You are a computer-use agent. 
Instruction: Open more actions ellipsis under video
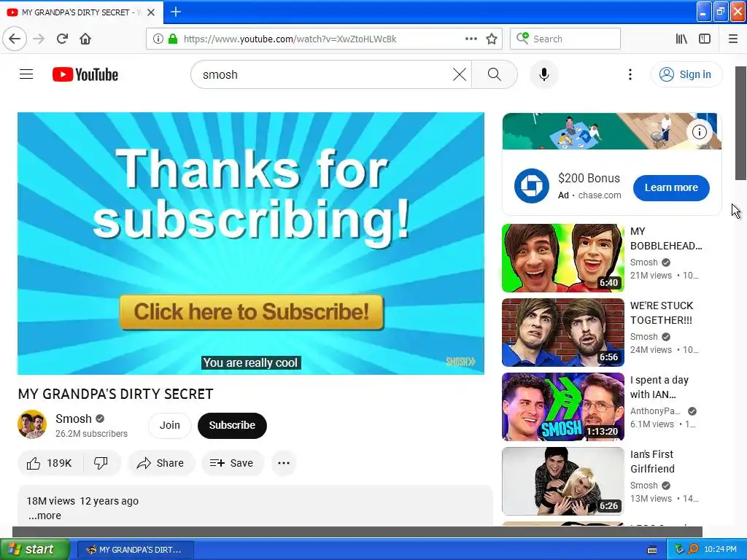point(284,463)
